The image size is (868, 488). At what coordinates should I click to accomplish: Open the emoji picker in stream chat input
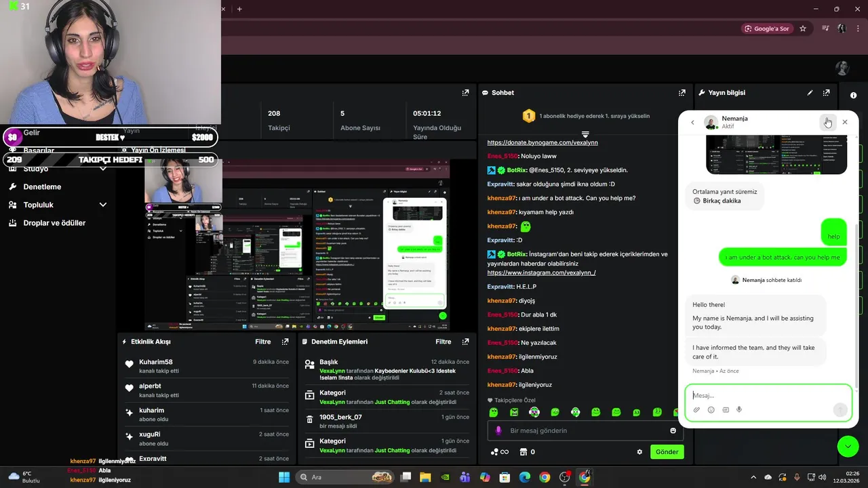pos(673,430)
